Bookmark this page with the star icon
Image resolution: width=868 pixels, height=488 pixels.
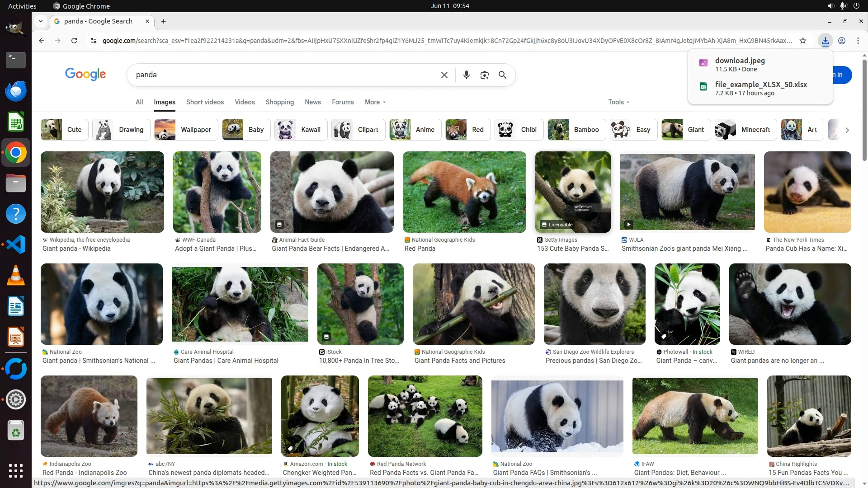(803, 41)
